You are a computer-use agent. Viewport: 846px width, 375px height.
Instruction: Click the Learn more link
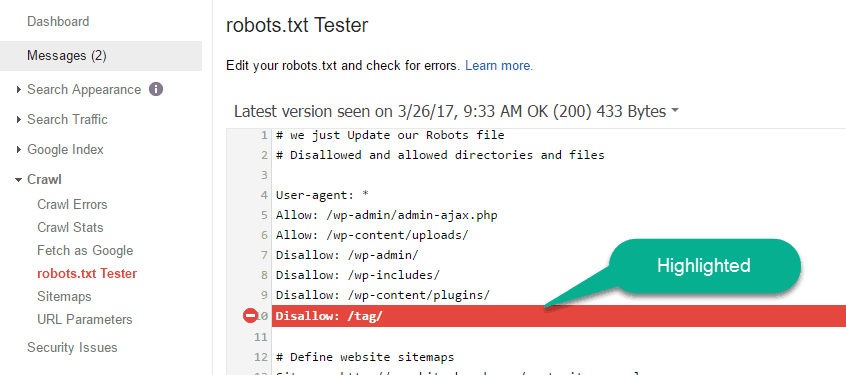(x=499, y=66)
